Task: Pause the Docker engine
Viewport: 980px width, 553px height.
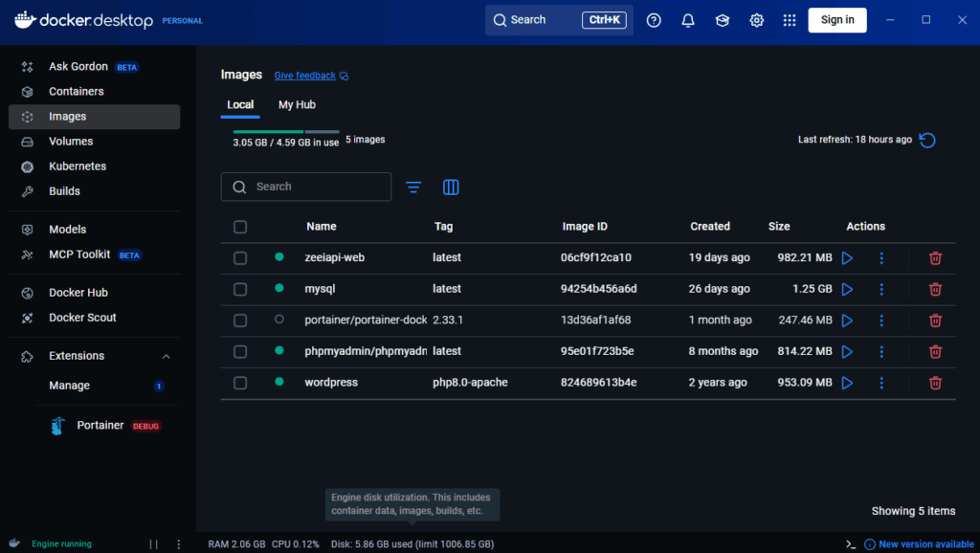Action: (x=154, y=544)
